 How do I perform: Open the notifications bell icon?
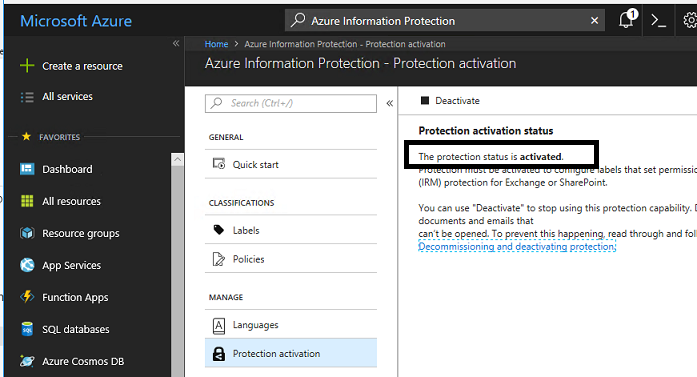click(627, 20)
